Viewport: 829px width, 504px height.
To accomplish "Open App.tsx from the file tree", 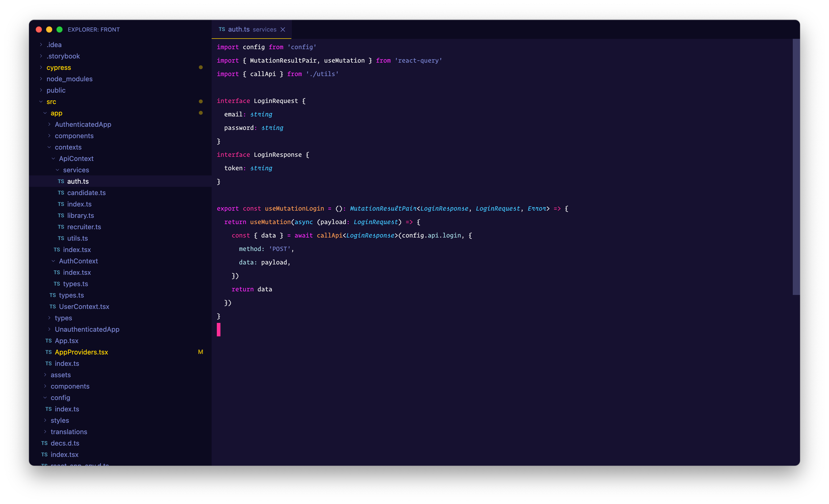I will pyautogui.click(x=66, y=341).
